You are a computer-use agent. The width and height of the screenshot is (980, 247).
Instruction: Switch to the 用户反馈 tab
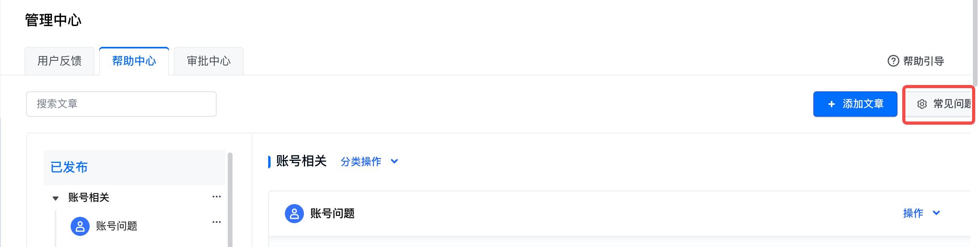[60, 61]
